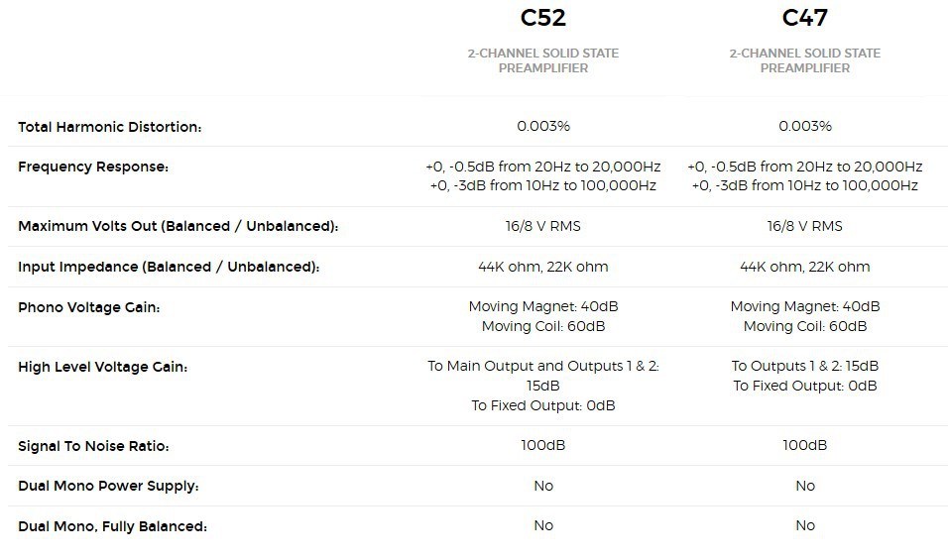Click the C52 product heading
This screenshot has width=948, height=560.
(542, 18)
